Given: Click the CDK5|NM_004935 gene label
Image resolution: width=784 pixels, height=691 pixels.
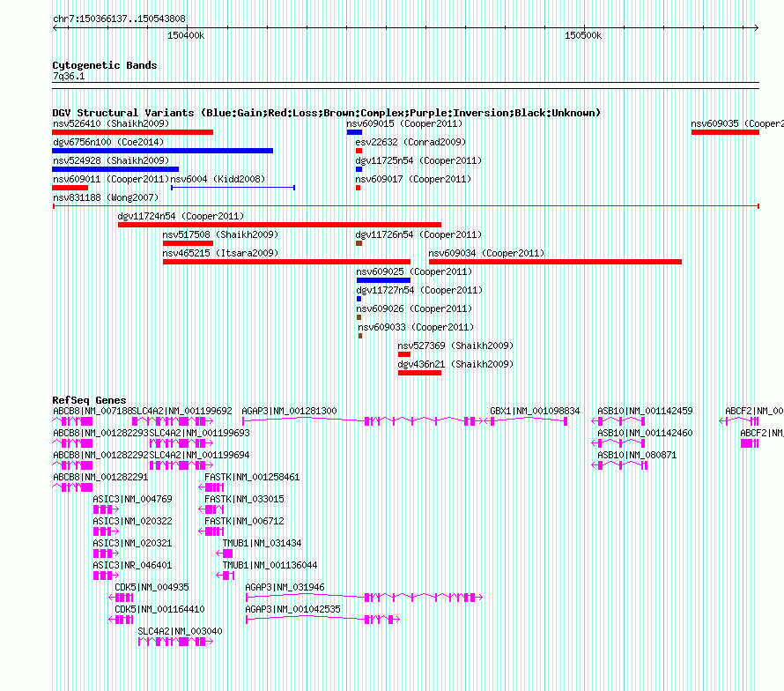Looking at the screenshot, I should [x=152, y=587].
